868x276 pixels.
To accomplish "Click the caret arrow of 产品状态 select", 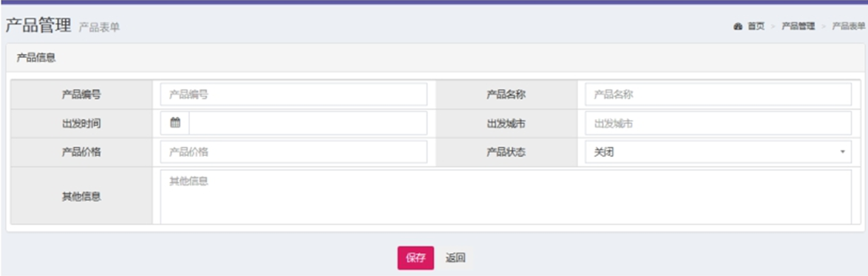I will 842,152.
